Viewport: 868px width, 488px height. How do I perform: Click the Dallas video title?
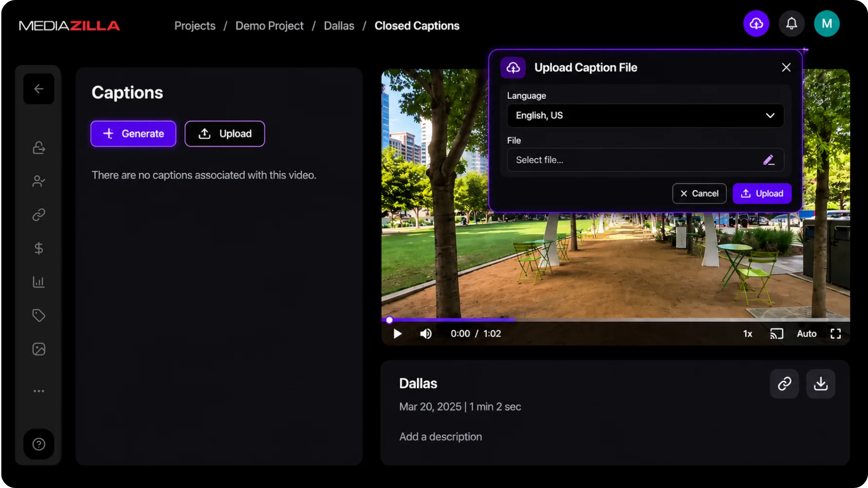tap(418, 384)
